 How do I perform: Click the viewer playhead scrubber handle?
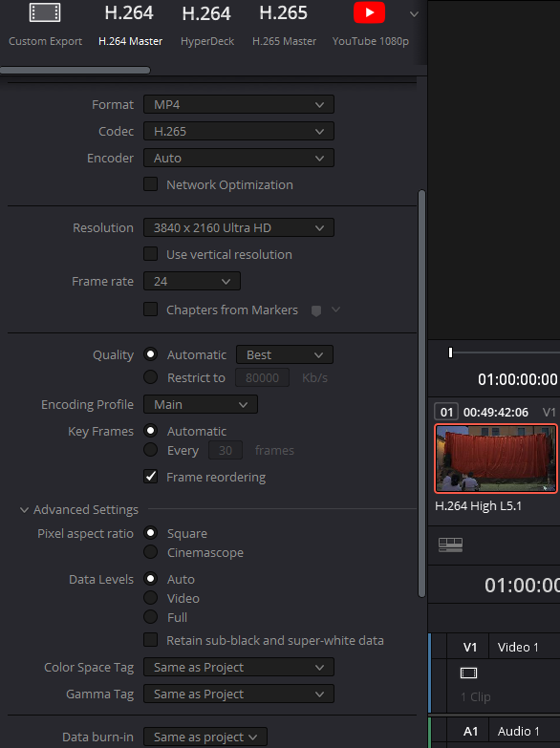coord(450,353)
